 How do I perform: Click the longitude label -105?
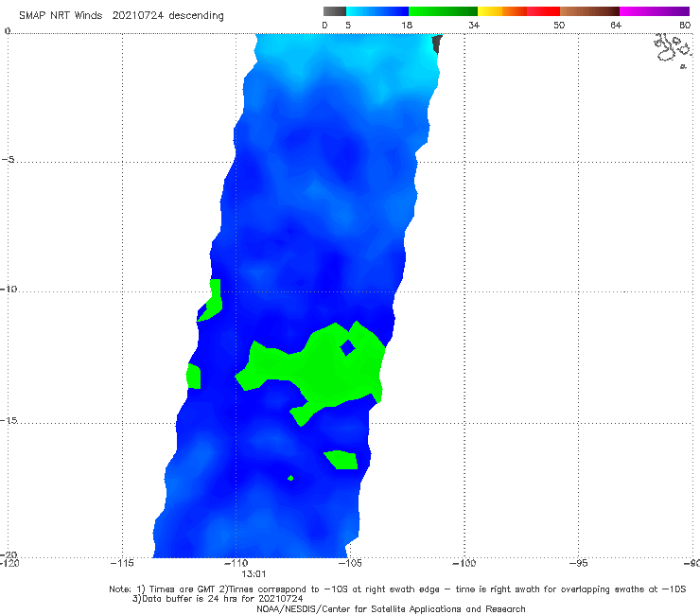coord(350,563)
